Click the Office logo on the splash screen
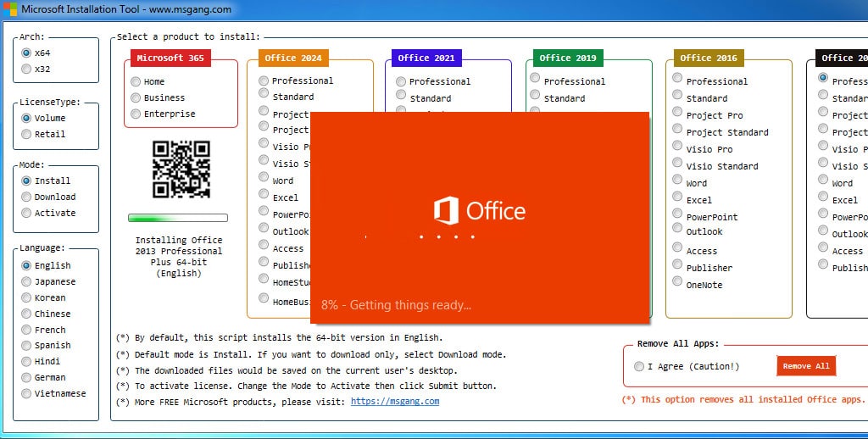 coord(480,210)
